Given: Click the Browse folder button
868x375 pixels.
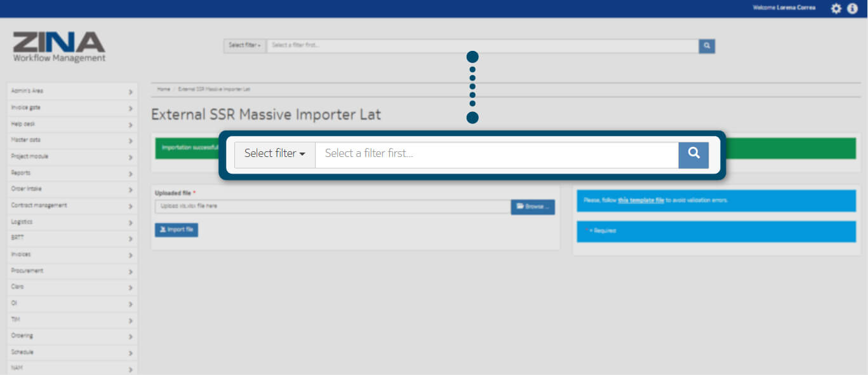Looking at the screenshot, I should click(x=533, y=207).
